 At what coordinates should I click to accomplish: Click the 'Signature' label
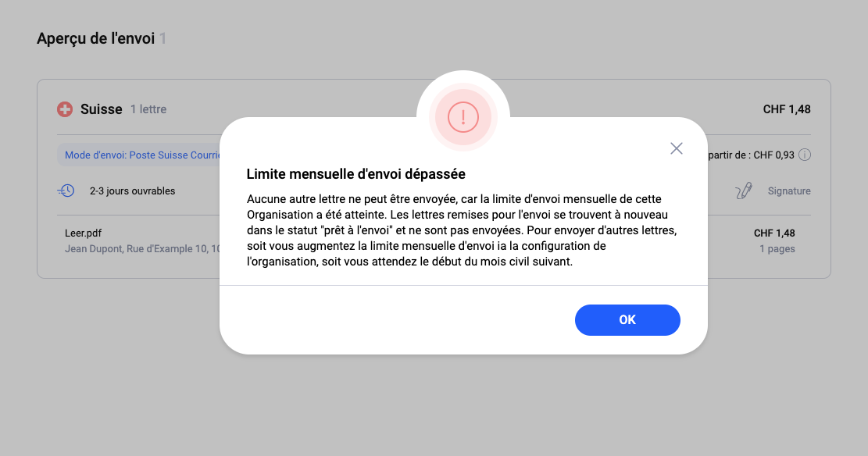789,191
